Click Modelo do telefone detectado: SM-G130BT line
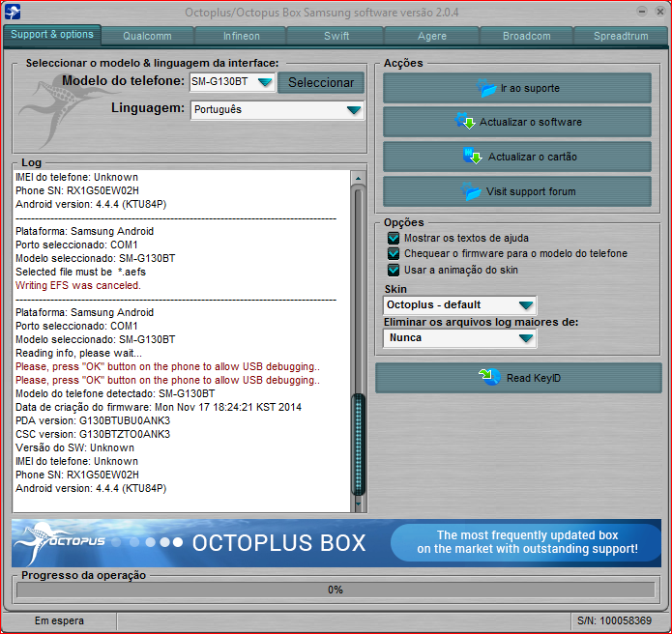Image resolution: width=672 pixels, height=634 pixels. point(115,393)
